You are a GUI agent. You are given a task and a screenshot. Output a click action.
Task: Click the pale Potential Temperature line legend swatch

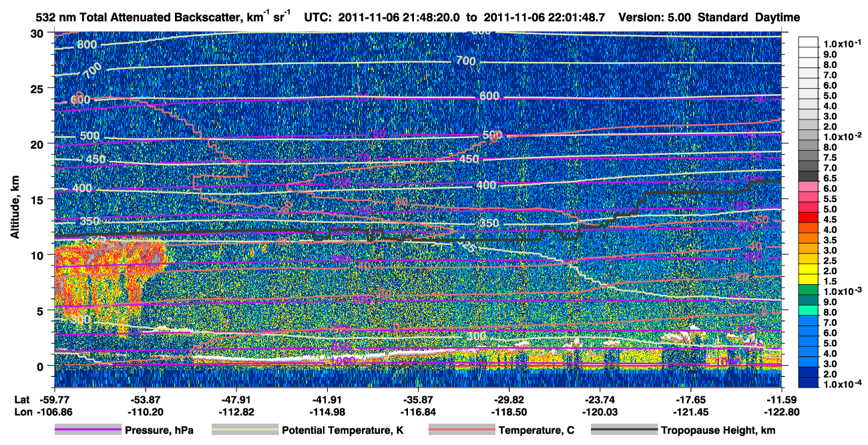(x=244, y=430)
